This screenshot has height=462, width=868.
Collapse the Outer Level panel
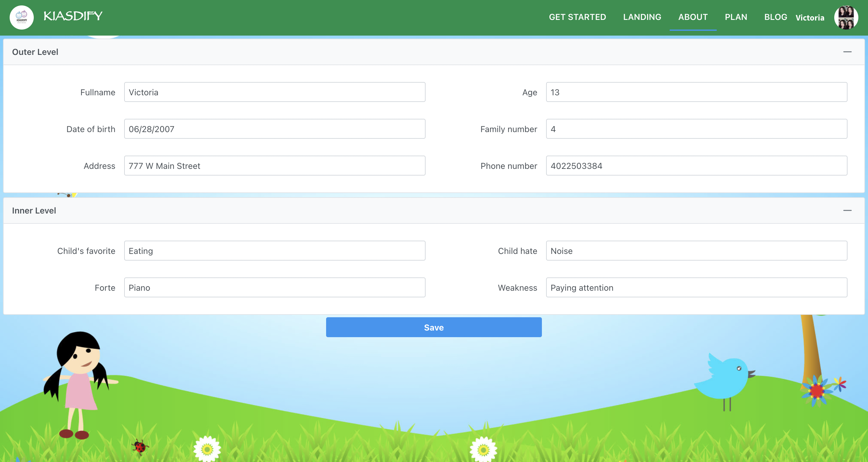tap(847, 52)
